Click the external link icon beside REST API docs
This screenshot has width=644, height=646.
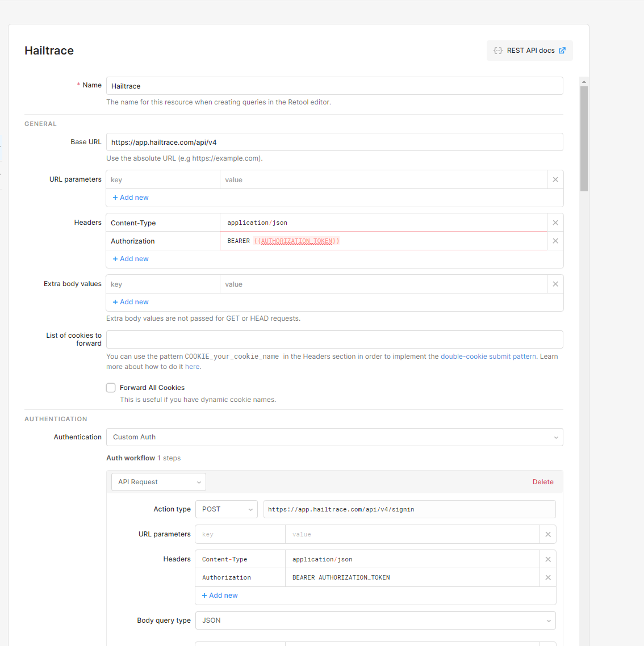pyautogui.click(x=562, y=51)
